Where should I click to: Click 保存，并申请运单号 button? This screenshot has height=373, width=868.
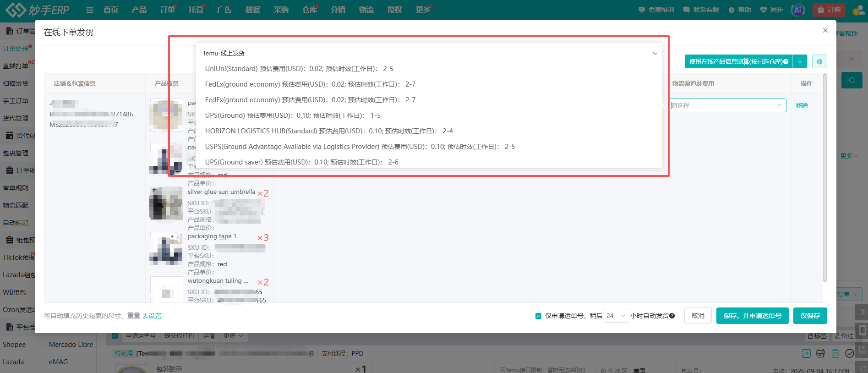(753, 316)
